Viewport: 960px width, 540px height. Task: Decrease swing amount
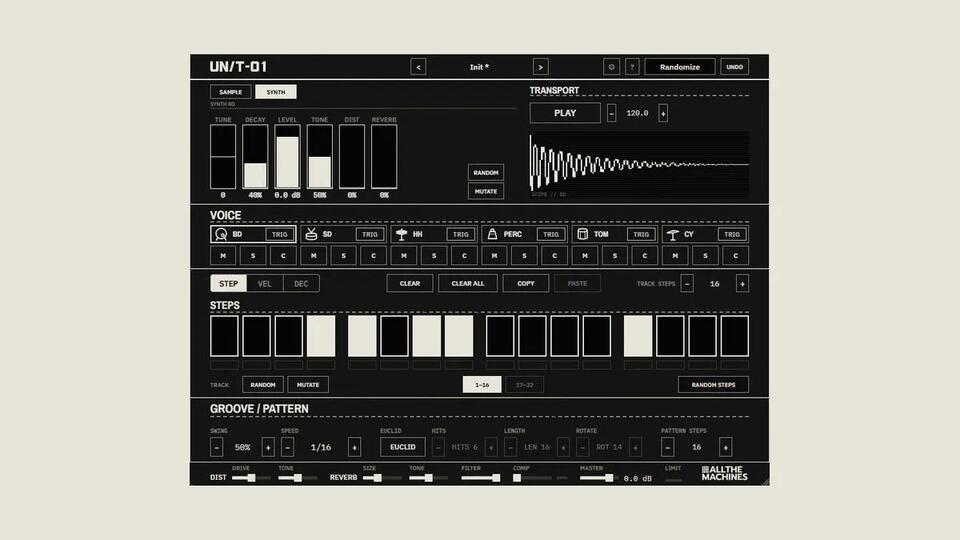point(216,447)
